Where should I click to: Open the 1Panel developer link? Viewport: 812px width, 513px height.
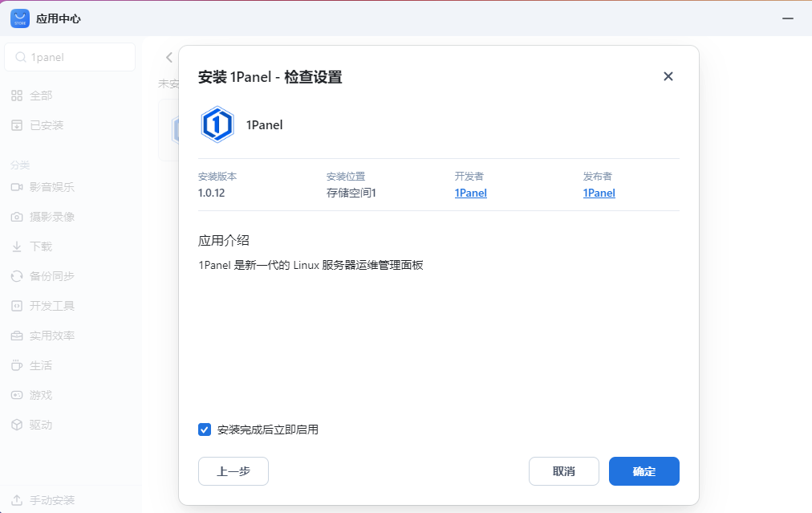470,193
